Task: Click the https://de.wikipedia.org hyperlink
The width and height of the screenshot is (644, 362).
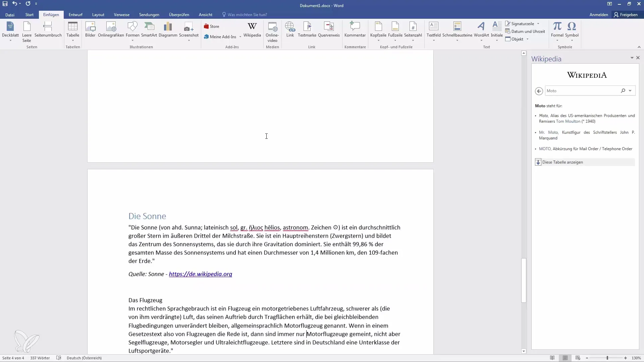Action: [x=200, y=274]
